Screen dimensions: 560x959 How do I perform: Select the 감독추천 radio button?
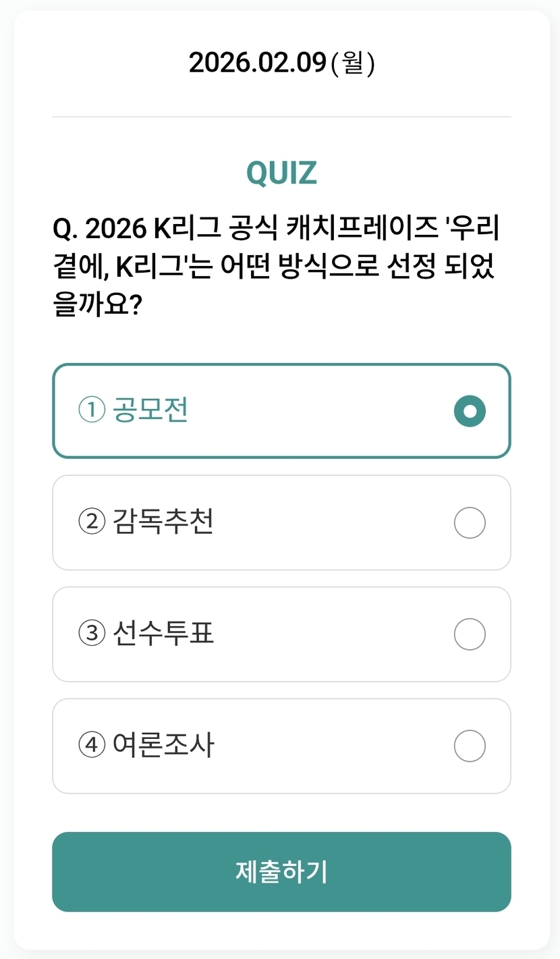(470, 522)
